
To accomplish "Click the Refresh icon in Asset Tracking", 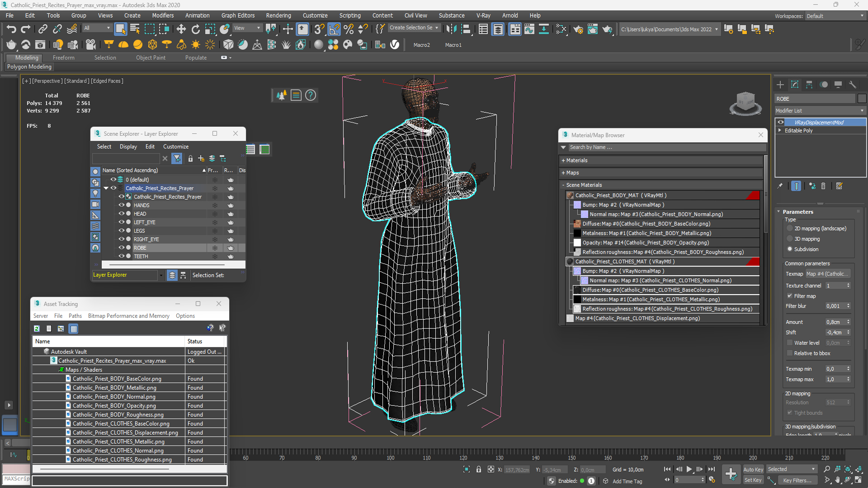I will click(37, 328).
